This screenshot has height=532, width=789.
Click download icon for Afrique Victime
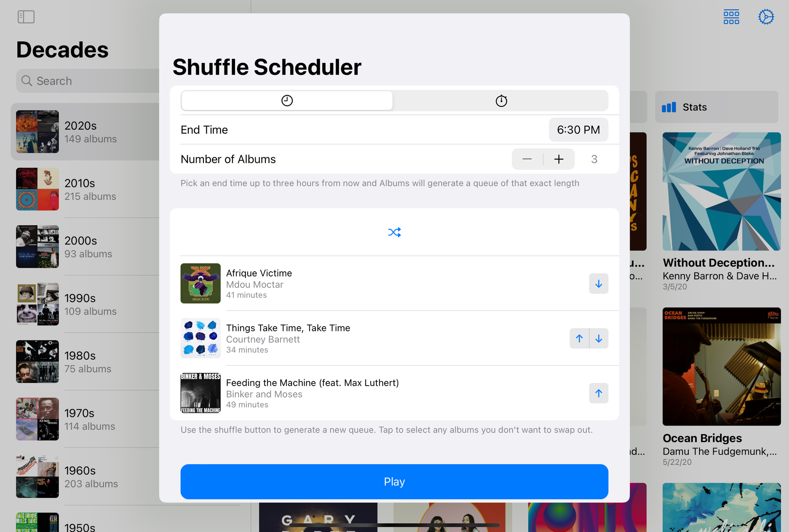click(598, 283)
